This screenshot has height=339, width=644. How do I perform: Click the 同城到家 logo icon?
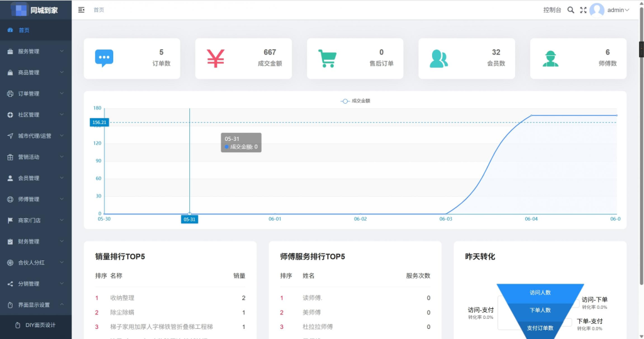(19, 10)
